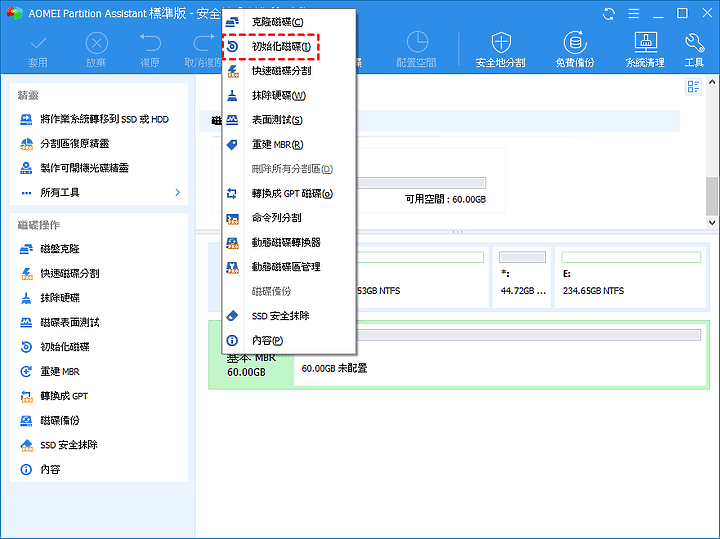720x539 pixels.
Task: Toggle the disk view layout icon
Action: pyautogui.click(x=693, y=87)
